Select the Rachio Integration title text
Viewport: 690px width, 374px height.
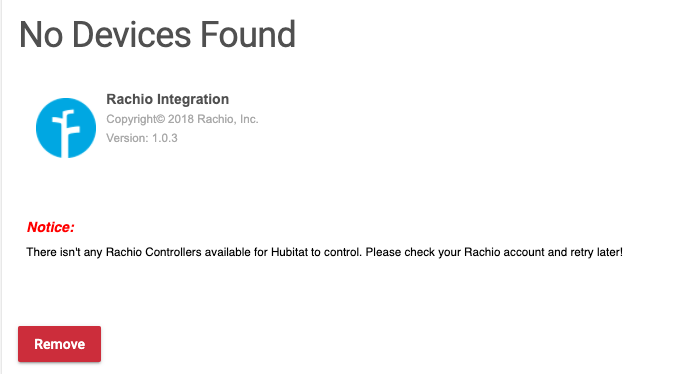coord(168,99)
